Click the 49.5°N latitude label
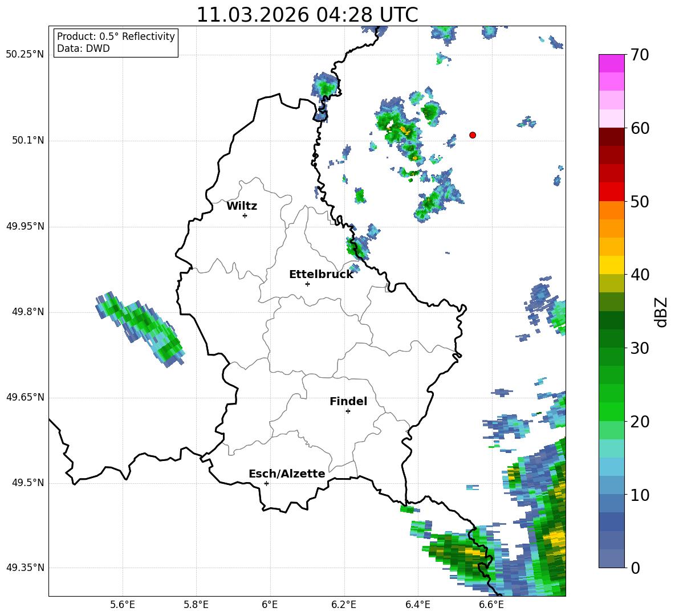This screenshot has height=616, width=675. coord(28,483)
